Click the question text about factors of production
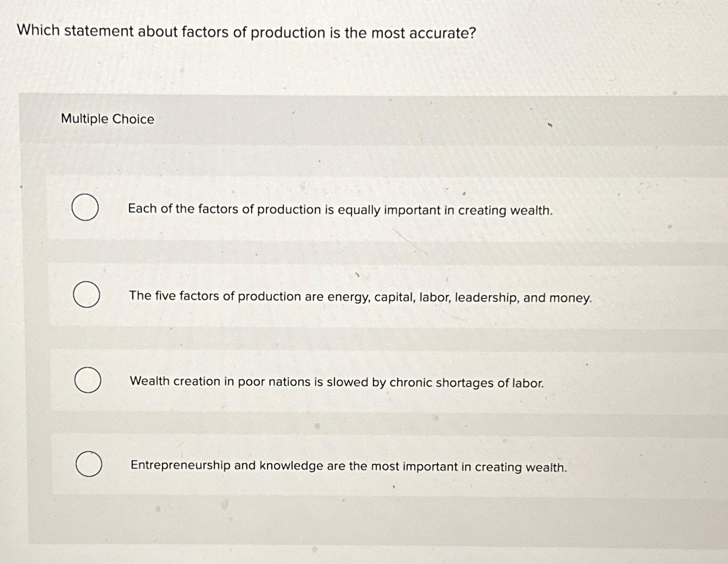Viewport: 728px width, 564px height. [x=245, y=32]
